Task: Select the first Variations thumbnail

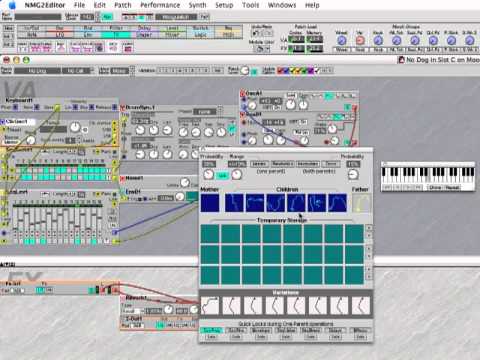Action: click(x=210, y=305)
